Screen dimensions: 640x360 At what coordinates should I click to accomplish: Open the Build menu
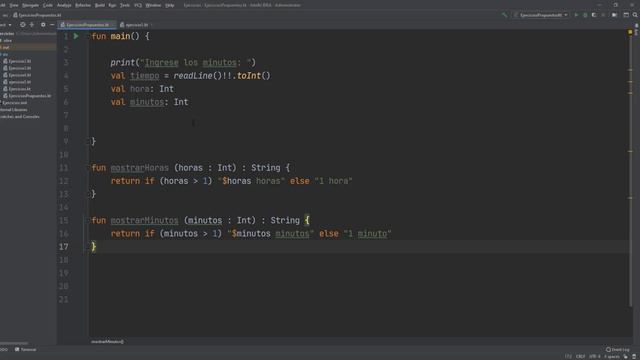(100, 5)
